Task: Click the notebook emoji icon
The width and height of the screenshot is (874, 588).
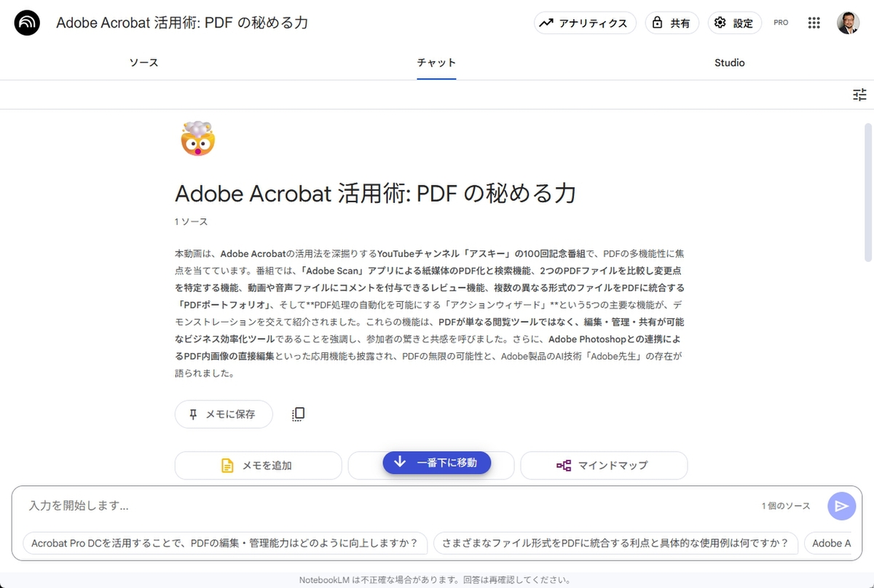Action: coord(197,139)
